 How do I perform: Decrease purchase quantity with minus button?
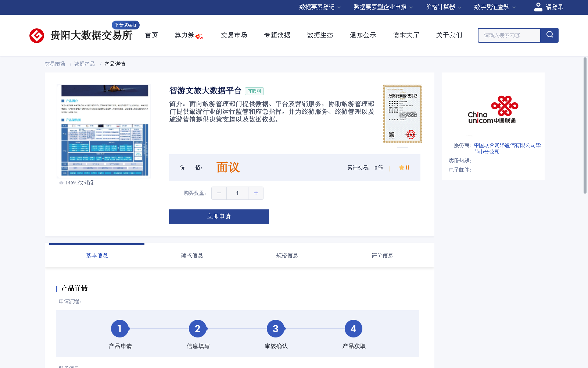pyautogui.click(x=219, y=193)
